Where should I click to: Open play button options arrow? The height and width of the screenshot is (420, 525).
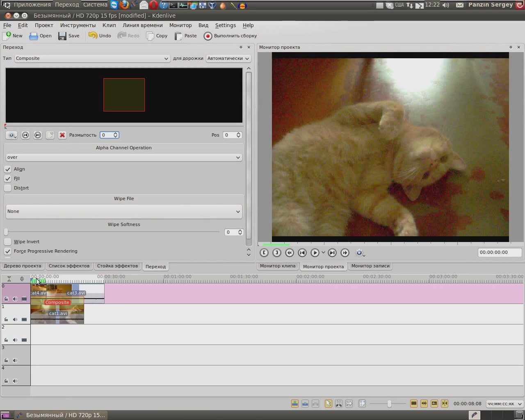tap(323, 253)
